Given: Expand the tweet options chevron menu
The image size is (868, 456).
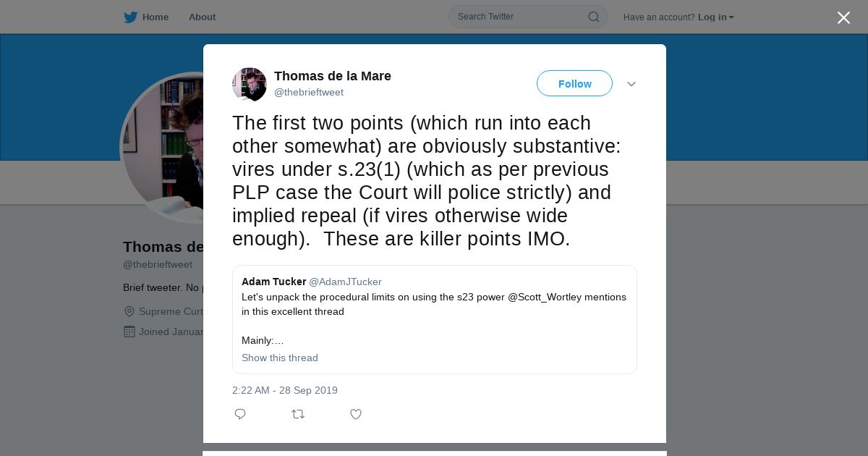Looking at the screenshot, I should pos(631,84).
